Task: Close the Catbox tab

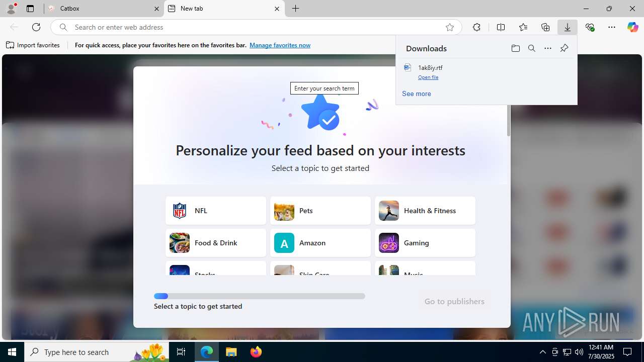Action: pos(156,9)
